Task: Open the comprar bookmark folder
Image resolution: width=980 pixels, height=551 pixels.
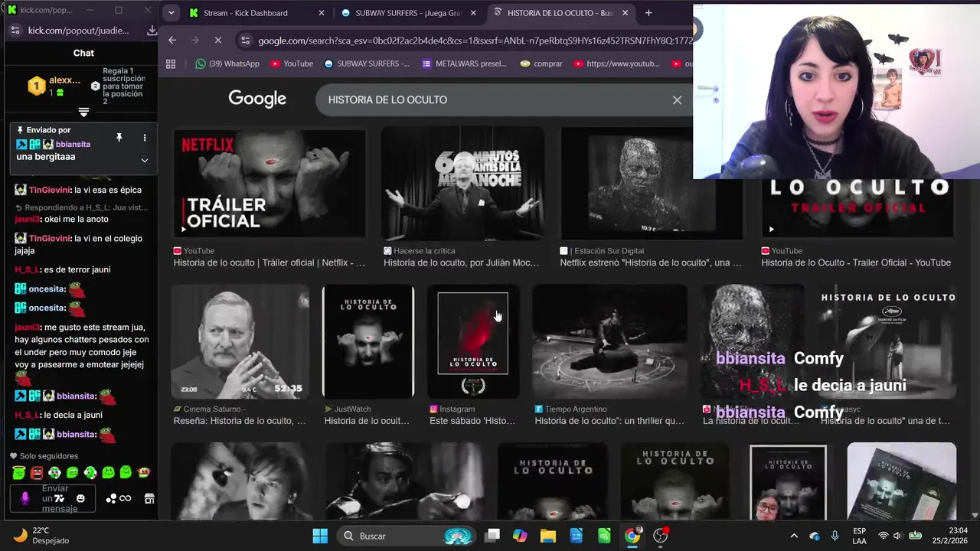Action: click(541, 64)
